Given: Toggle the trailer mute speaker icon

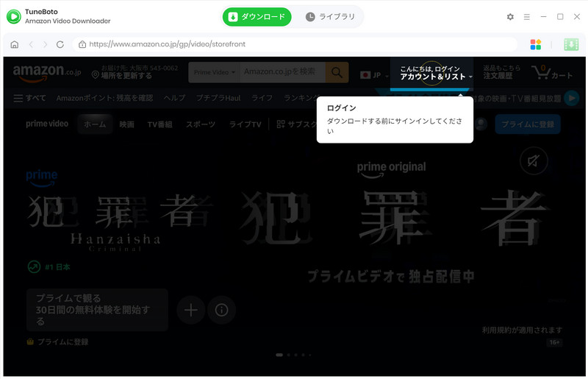Looking at the screenshot, I should pyautogui.click(x=534, y=161).
